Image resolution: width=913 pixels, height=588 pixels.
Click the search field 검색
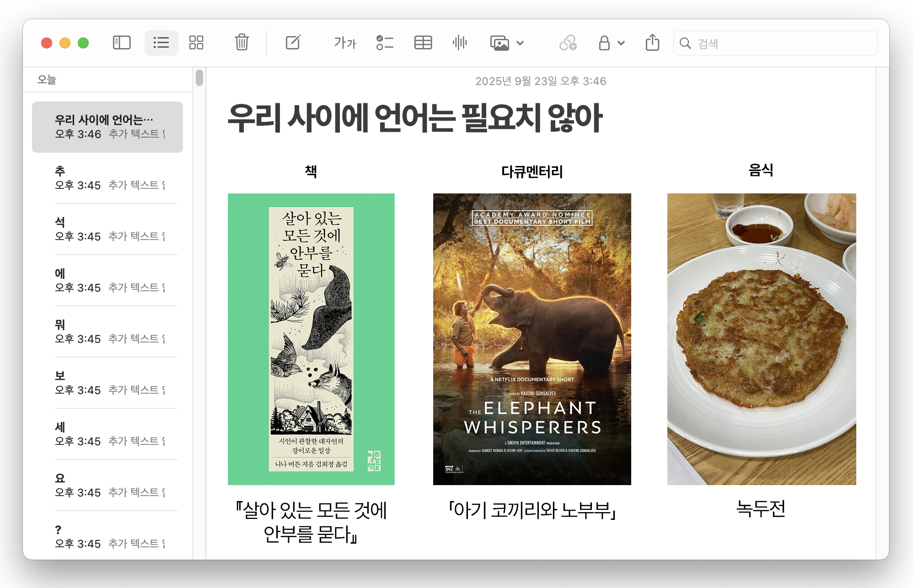click(775, 43)
